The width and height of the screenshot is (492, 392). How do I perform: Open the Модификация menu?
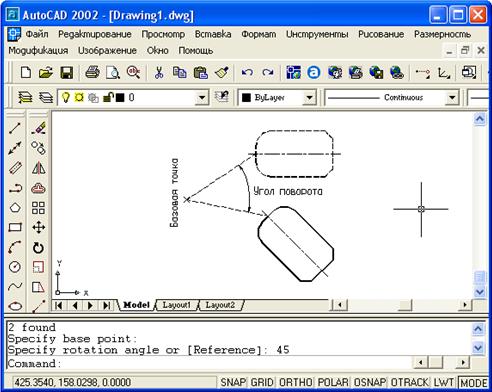pos(38,51)
